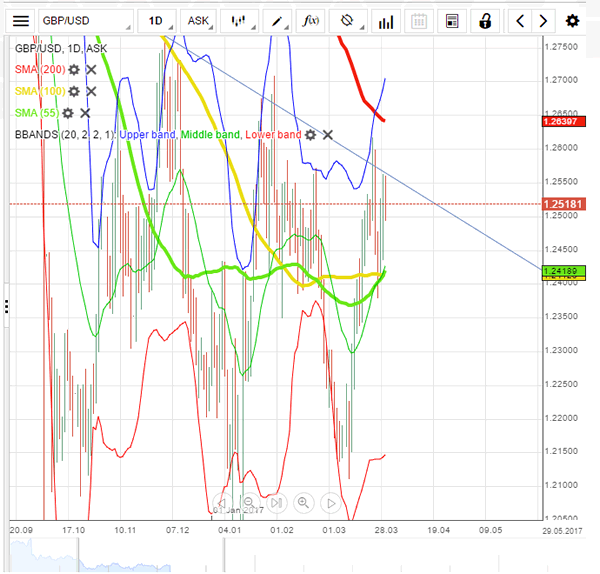Click the SMA (55) legend label
The image size is (600, 574).
[37, 113]
